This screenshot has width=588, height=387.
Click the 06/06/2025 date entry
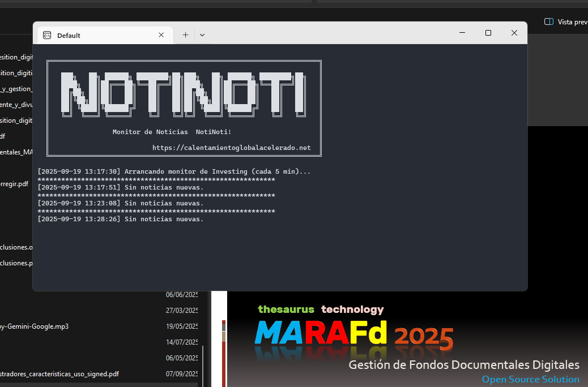click(x=181, y=295)
